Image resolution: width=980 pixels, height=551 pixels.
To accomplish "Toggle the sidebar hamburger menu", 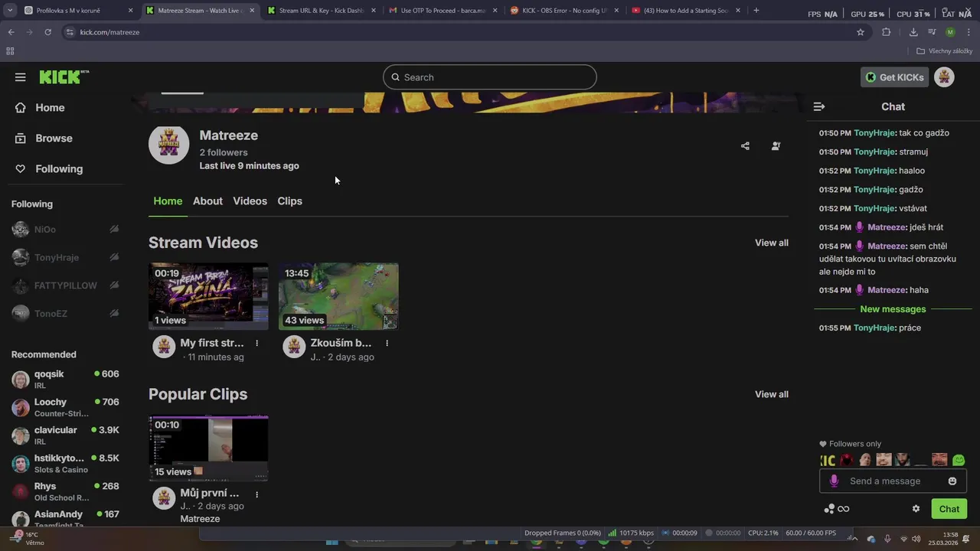I will [21, 77].
